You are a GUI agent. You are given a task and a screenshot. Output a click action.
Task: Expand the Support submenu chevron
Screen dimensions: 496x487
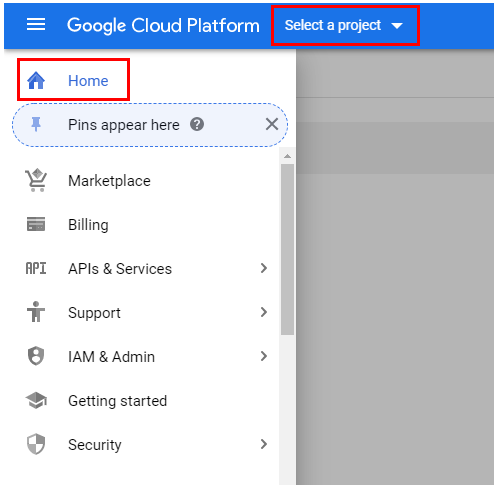pos(264,312)
